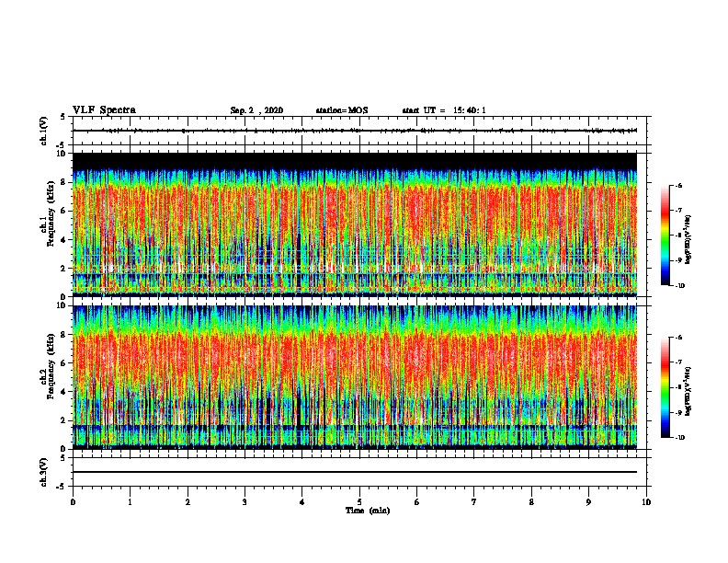This screenshot has height=563, width=728.
Task: Click time axis tick label '3'
Action: coord(245,501)
